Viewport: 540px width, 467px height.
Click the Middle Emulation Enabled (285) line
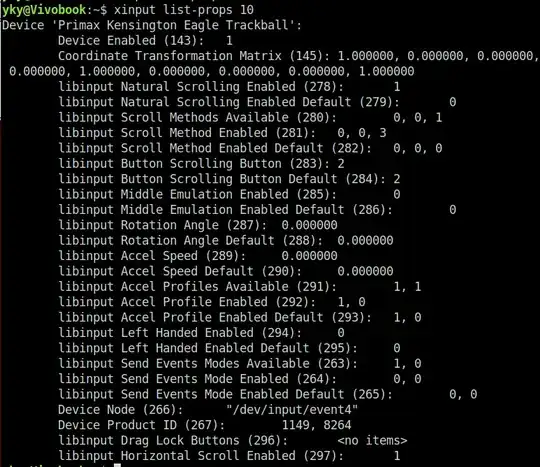coord(229,194)
